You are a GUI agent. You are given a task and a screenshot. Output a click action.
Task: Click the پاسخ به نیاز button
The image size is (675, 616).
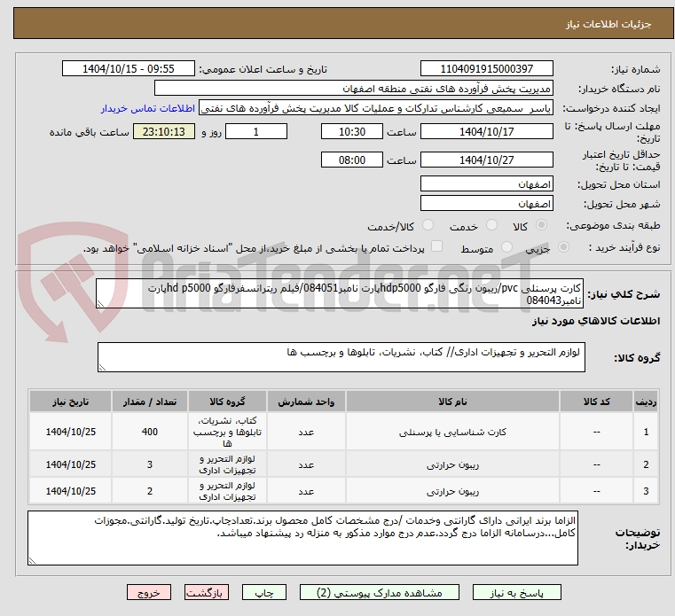[x=516, y=592]
